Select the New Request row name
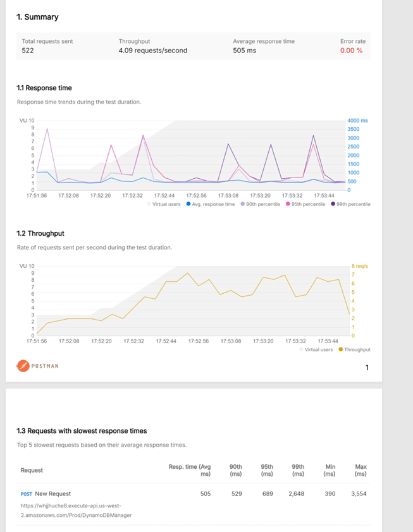This screenshot has width=413, height=532. pyautogui.click(x=53, y=493)
